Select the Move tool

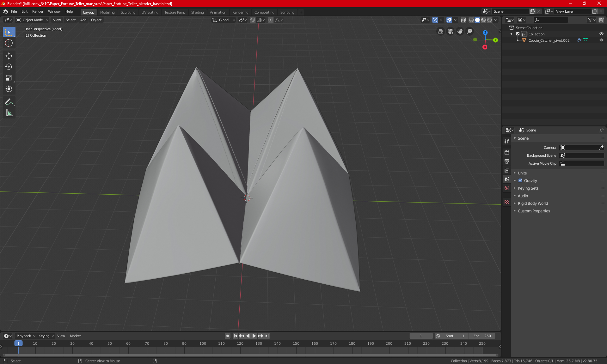point(9,56)
